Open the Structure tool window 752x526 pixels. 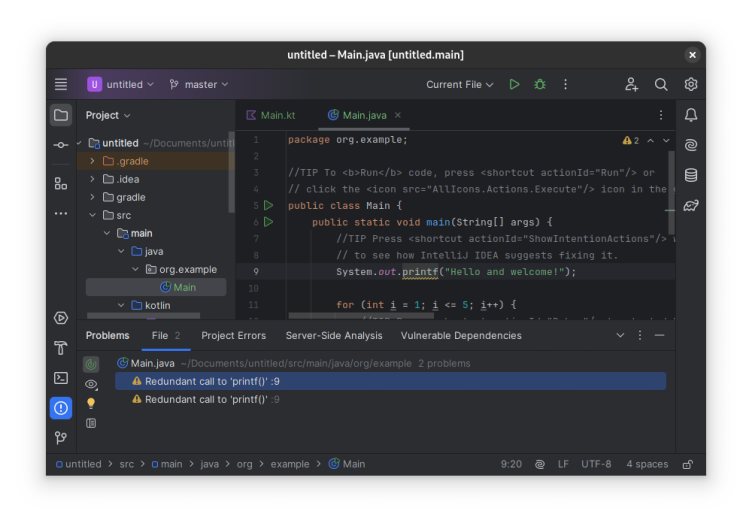61,184
